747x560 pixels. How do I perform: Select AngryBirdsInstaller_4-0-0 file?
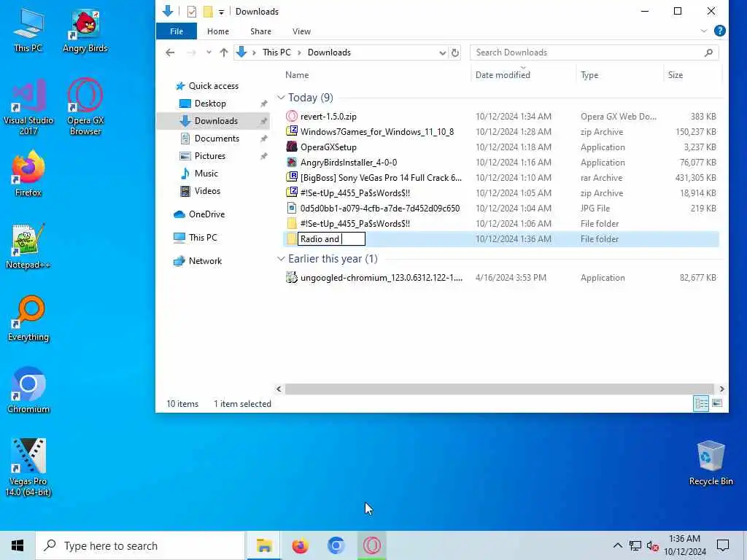coord(348,162)
